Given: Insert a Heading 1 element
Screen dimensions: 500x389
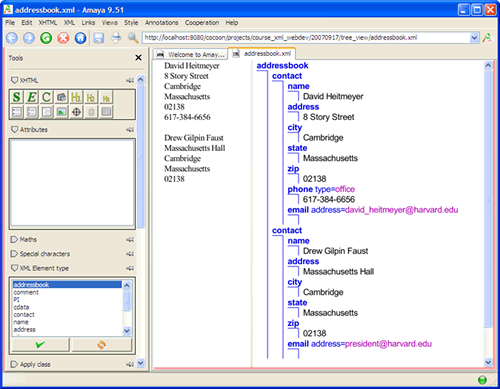Looking at the screenshot, I should [76, 97].
